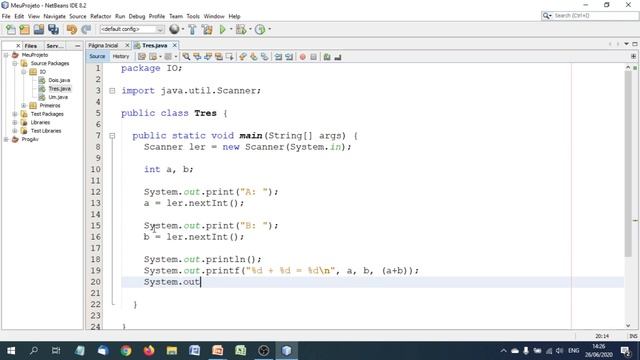Collapse the MeuProjeto project node
Screen dimensions: 640x360
[x=6, y=55]
